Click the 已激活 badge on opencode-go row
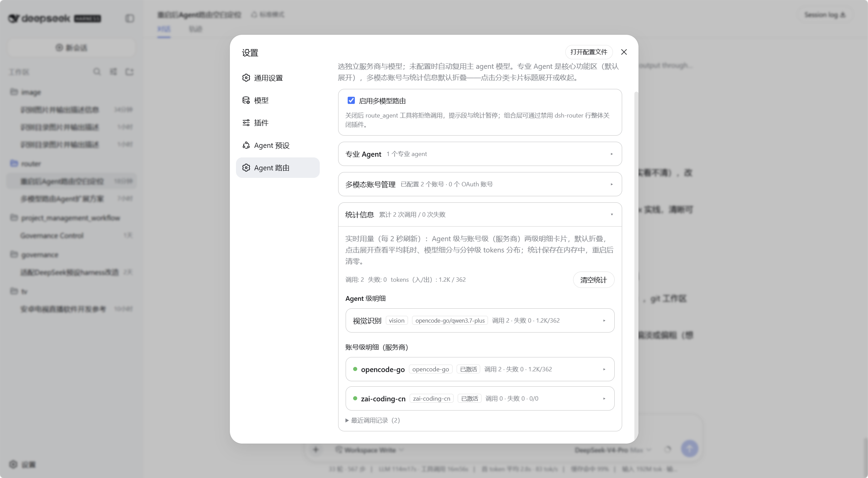 click(x=468, y=369)
